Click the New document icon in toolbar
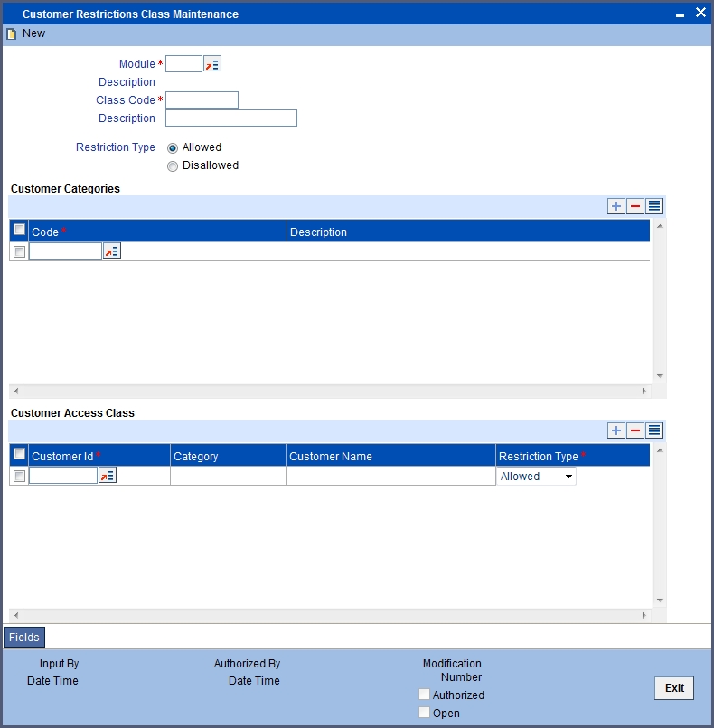Viewport: 714px width, 728px height. coord(11,33)
